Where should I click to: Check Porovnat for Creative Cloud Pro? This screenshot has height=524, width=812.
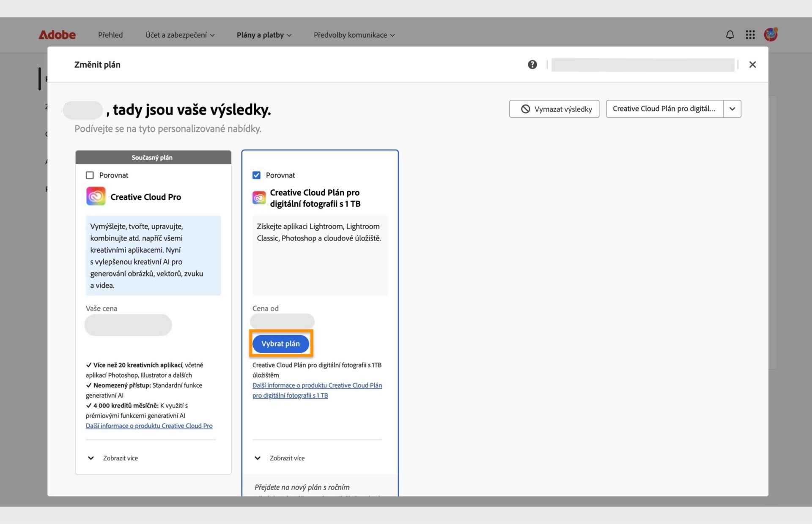[x=90, y=175]
